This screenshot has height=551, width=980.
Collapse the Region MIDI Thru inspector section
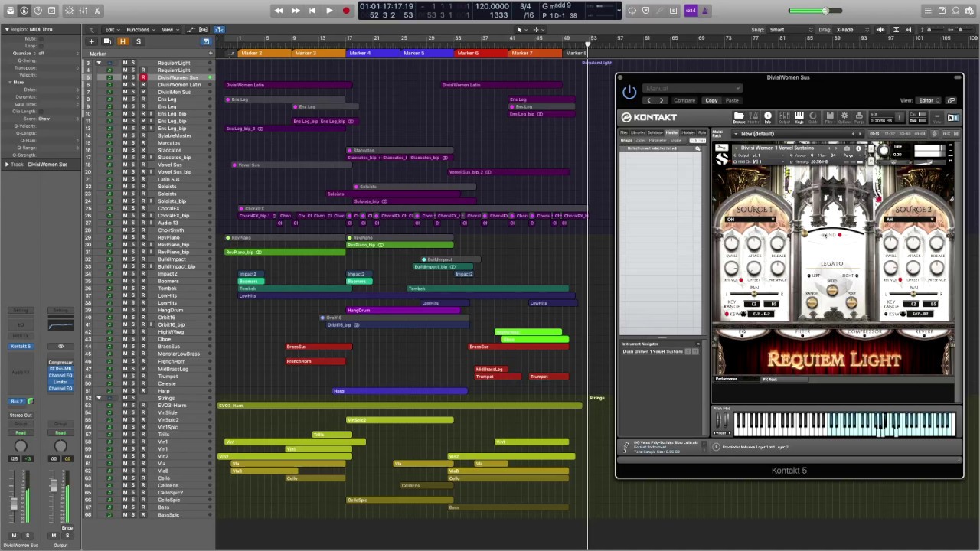click(6, 30)
